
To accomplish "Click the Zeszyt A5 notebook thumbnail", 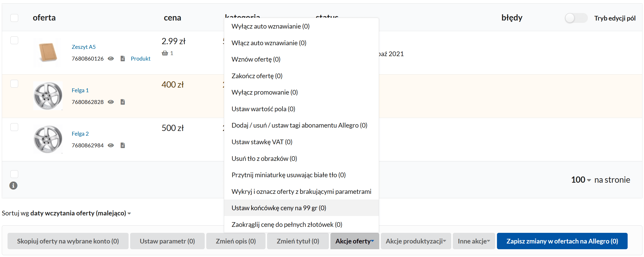I will [x=48, y=52].
